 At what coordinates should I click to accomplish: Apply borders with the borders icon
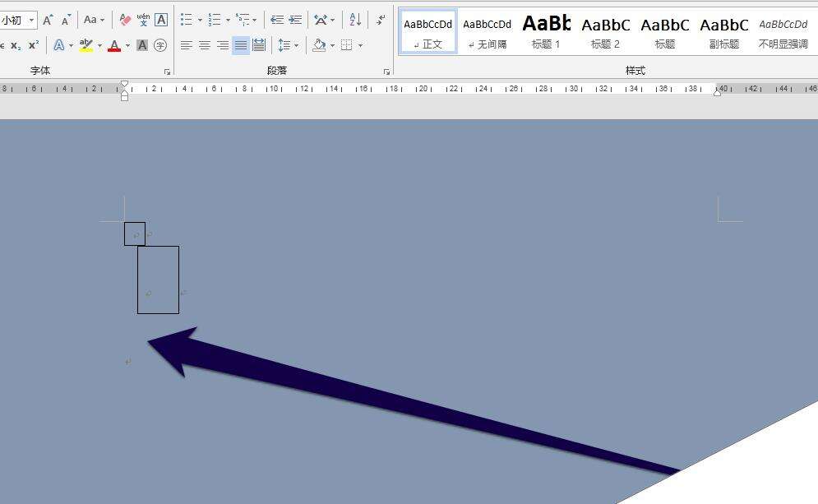point(346,45)
